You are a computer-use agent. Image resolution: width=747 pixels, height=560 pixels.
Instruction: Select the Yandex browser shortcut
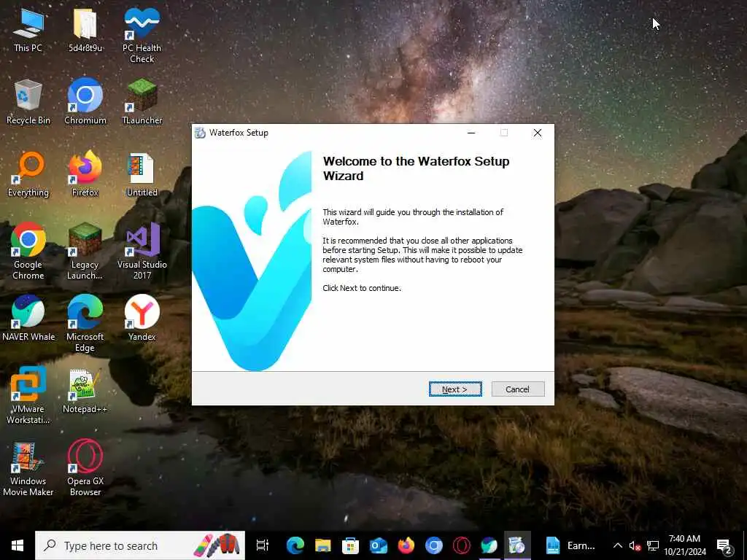(x=142, y=318)
